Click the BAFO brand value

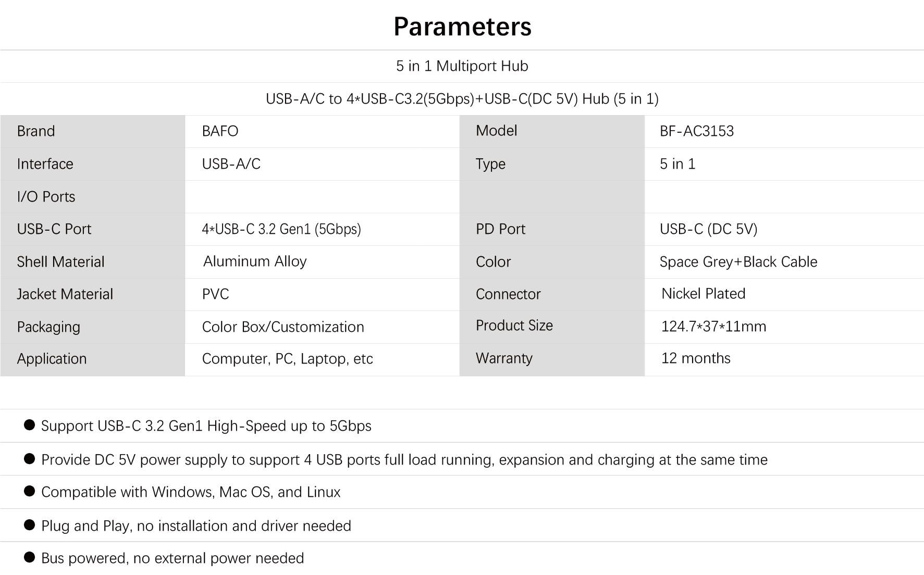[220, 131]
